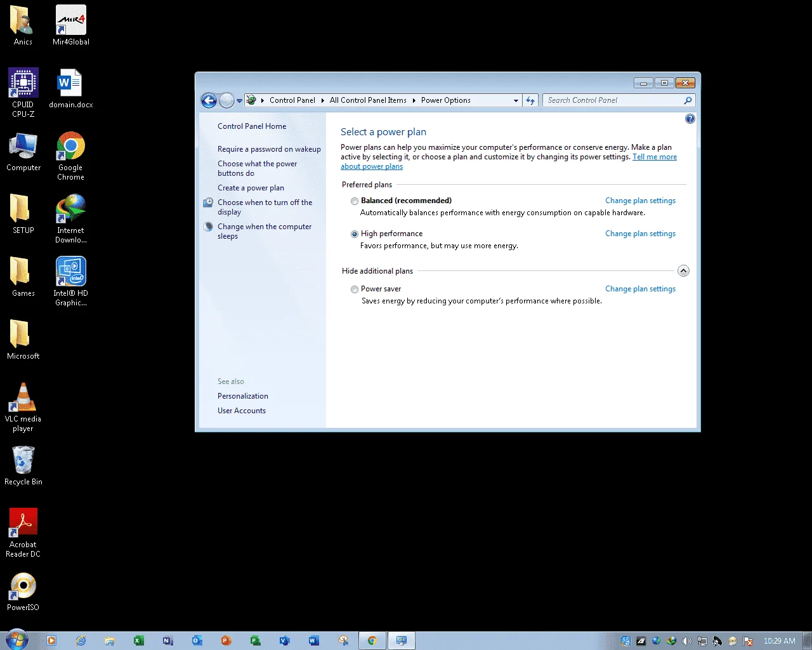Viewport: 812px width, 650px height.
Task: Open Create a power plan
Action: [251, 188]
